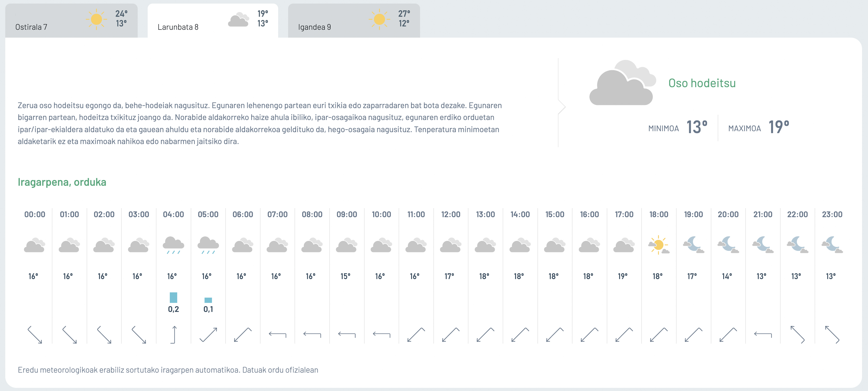Click the 14:00 hour label
Image resolution: width=868 pixels, height=391 pixels.
tap(520, 214)
